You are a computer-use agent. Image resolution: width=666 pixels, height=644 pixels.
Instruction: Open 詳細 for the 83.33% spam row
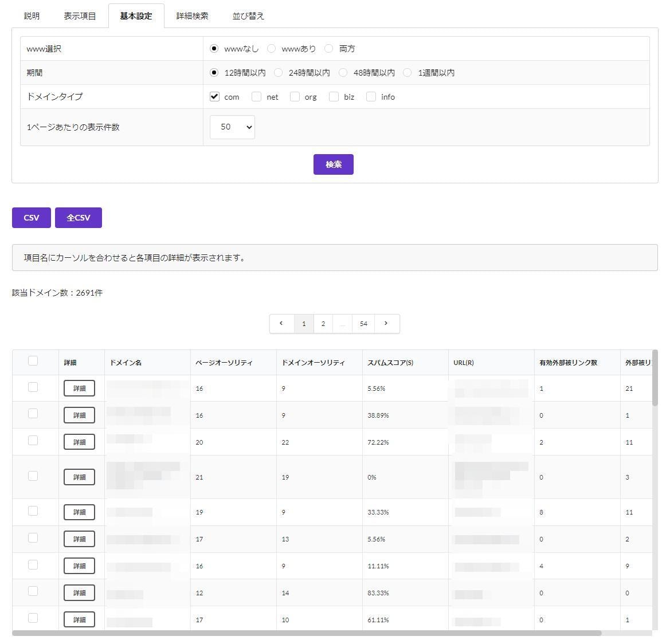coord(80,592)
